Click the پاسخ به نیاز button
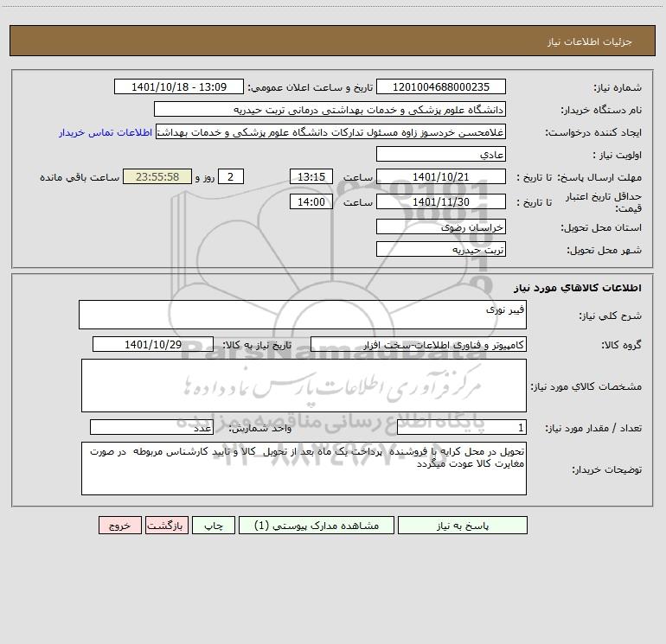This screenshot has width=666, height=644. [x=462, y=526]
